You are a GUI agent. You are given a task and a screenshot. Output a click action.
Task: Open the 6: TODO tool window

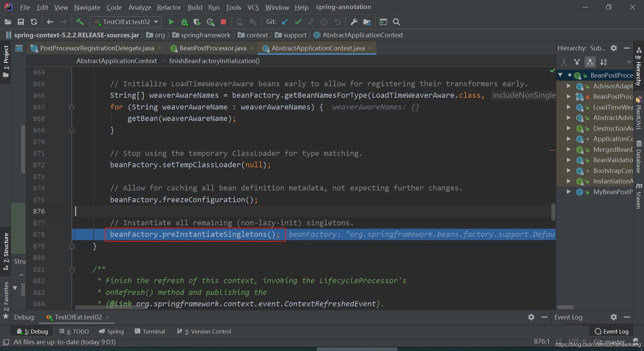[74, 332]
